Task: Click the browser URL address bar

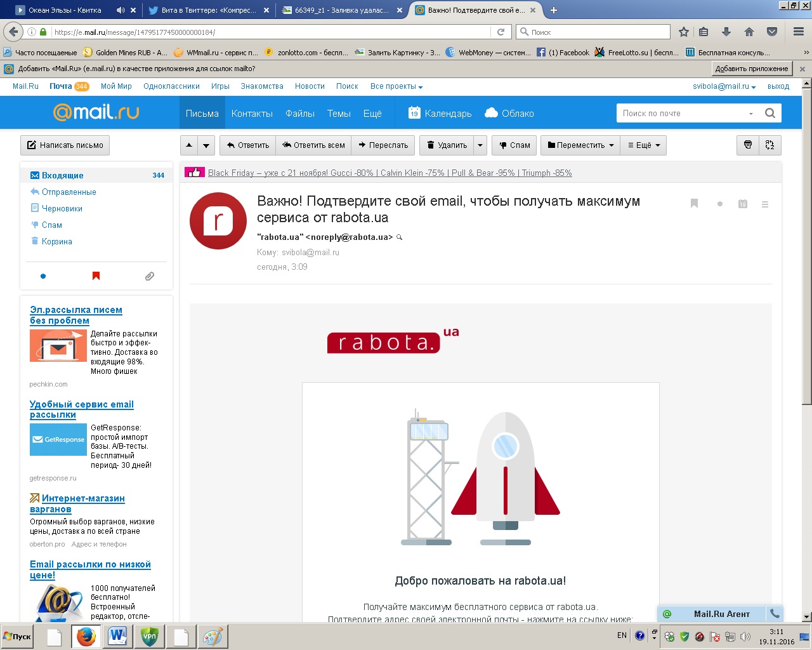Action: [x=270, y=32]
